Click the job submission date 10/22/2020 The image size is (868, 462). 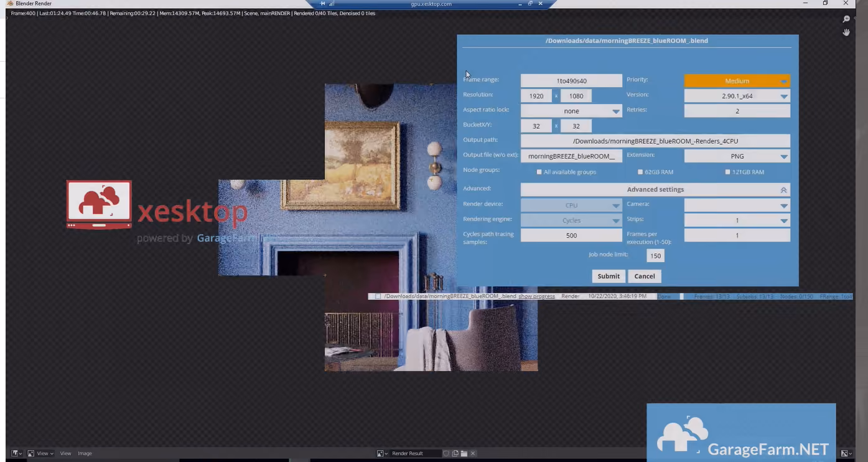[x=617, y=296]
